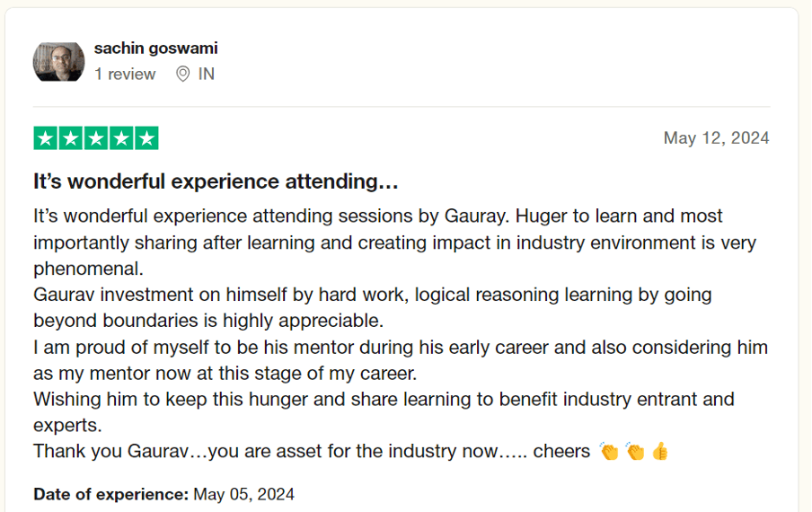Click the first clapping hands emoji
Image resolution: width=812 pixels, height=512 pixels.
pyautogui.click(x=609, y=451)
